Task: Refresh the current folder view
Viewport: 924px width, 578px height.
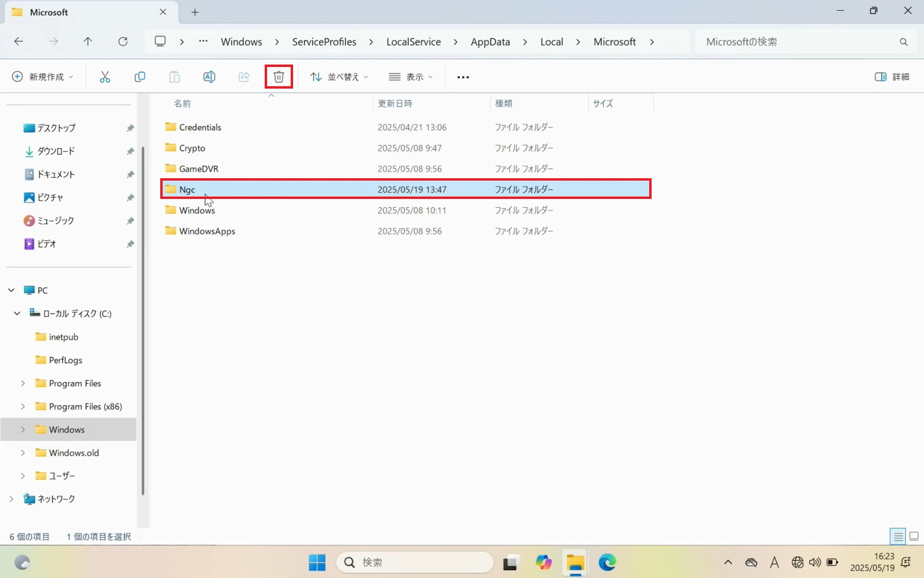Action: [123, 41]
